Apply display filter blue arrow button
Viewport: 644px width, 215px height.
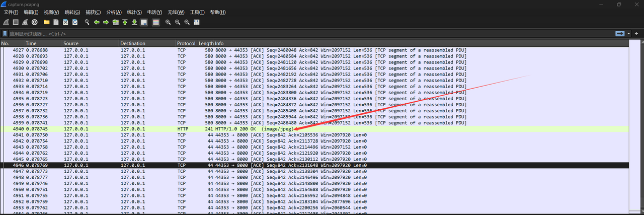coord(620,34)
